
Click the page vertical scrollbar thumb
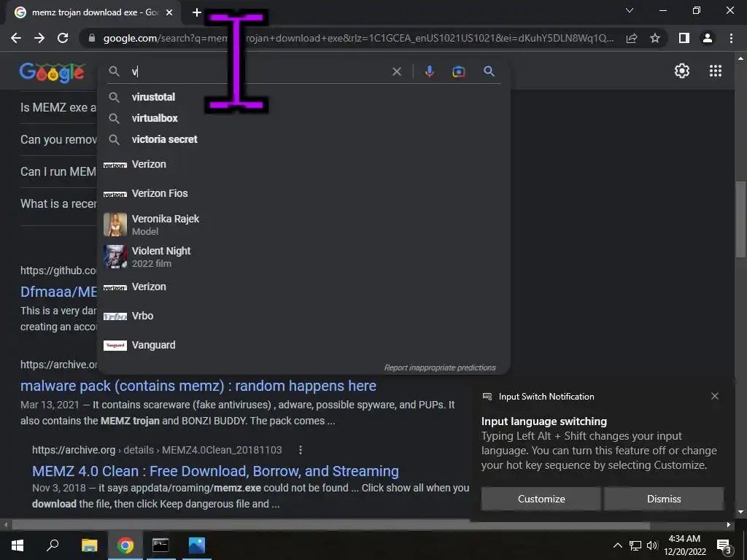(x=740, y=219)
